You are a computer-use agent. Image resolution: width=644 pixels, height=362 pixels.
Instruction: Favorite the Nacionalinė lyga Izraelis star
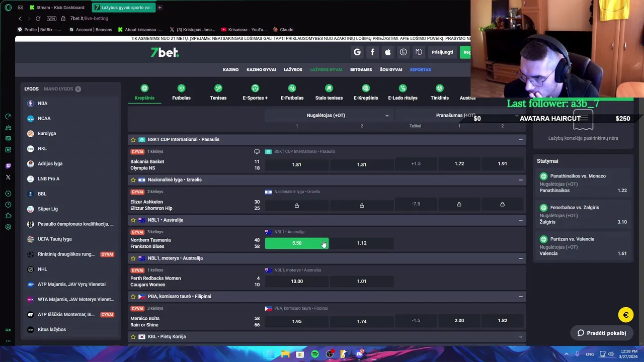tap(133, 180)
